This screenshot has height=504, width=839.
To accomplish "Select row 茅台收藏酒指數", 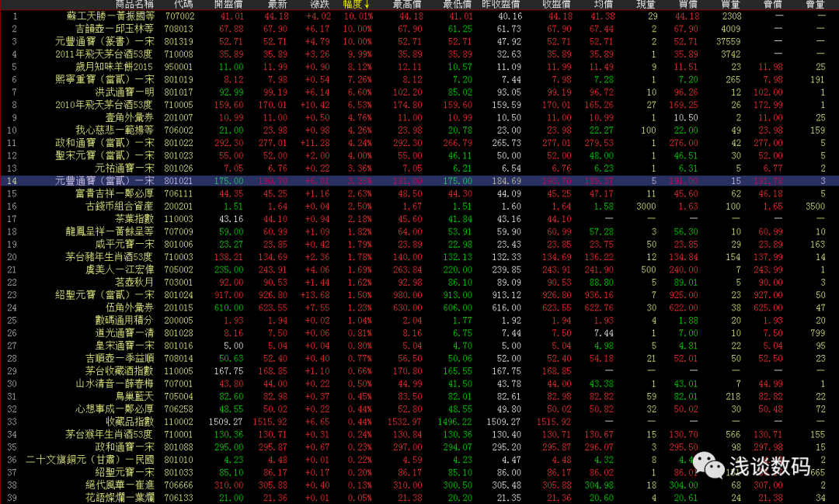I will pos(419,371).
